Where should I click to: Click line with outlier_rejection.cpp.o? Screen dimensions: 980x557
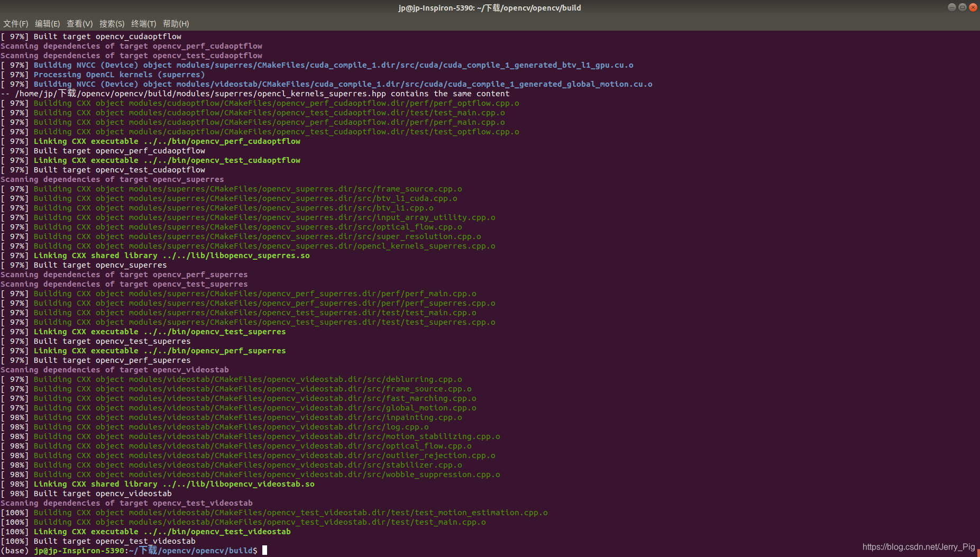point(248,455)
